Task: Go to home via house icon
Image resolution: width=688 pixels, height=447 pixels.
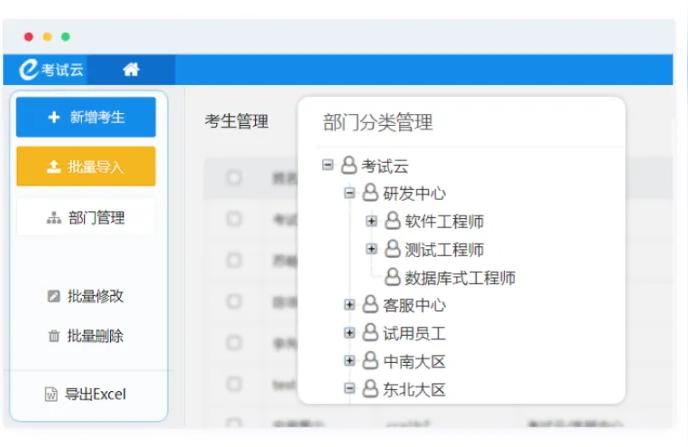Action: click(x=131, y=69)
